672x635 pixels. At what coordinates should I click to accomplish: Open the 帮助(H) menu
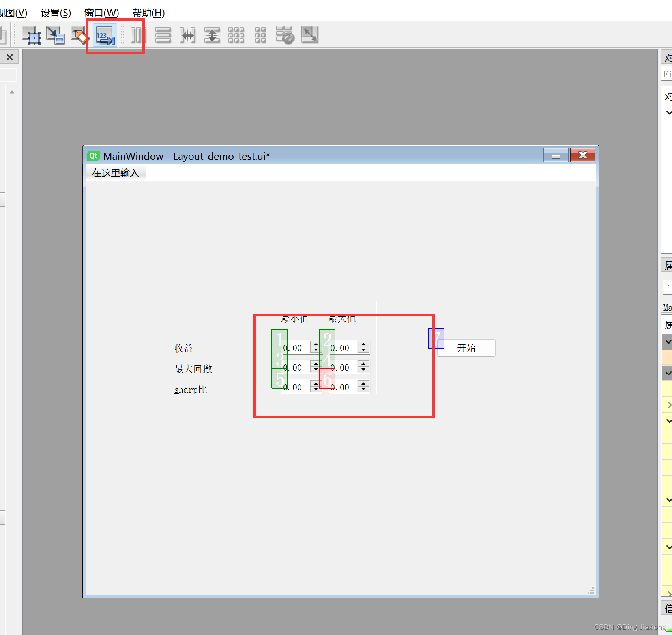148,13
